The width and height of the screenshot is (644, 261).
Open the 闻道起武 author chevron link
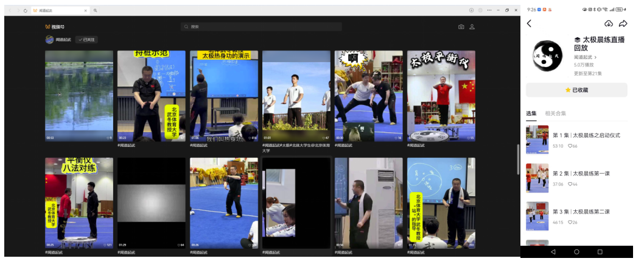586,57
